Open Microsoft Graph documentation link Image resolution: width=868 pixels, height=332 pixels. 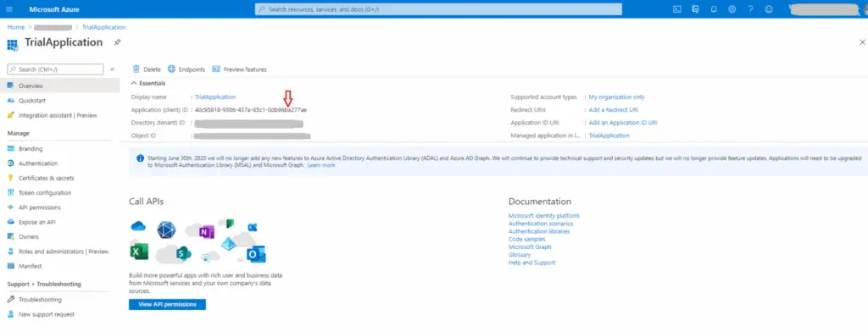point(530,246)
